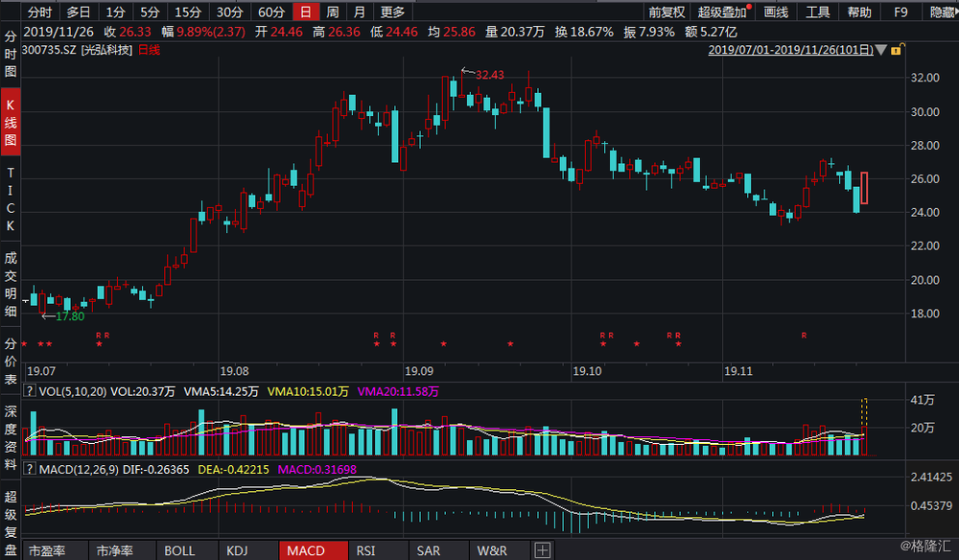The height and width of the screenshot is (560, 959).
Task: Activate the 画线 drawing tool
Action: [776, 12]
